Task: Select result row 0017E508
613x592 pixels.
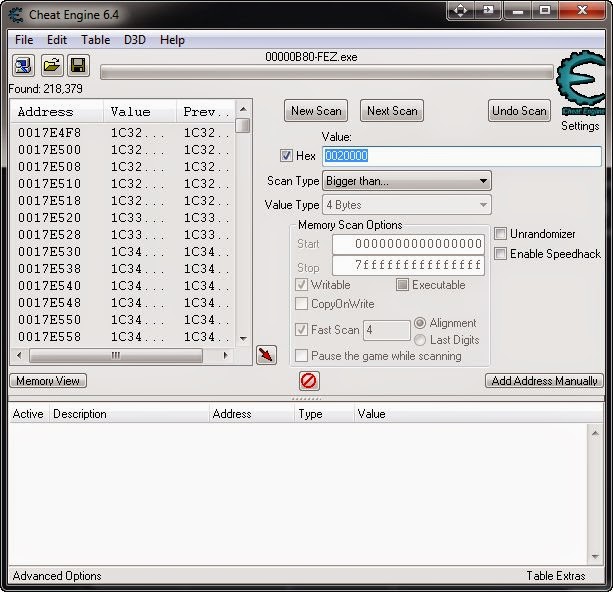Action: click(124, 167)
